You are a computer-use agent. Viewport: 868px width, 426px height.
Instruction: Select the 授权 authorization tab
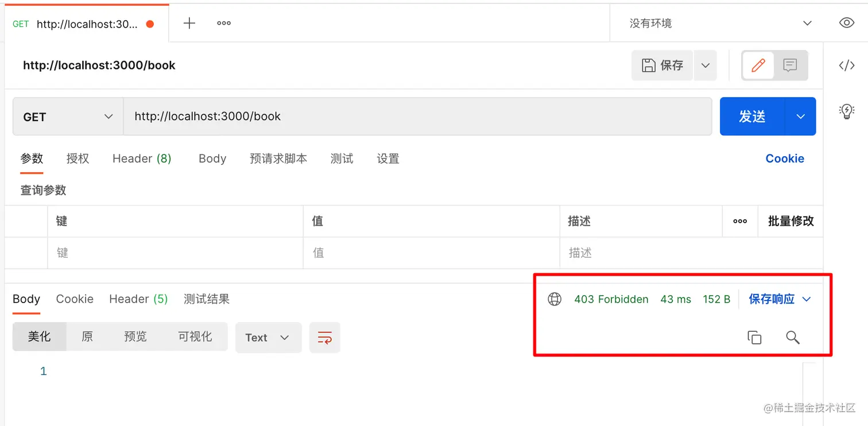click(x=78, y=158)
